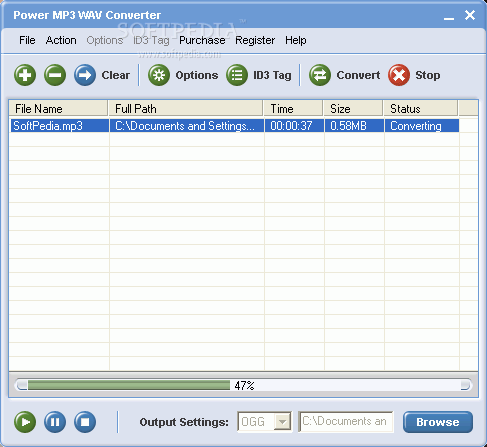Open Options via the green gear icon
Screen dimensions: 487x447
(159, 75)
